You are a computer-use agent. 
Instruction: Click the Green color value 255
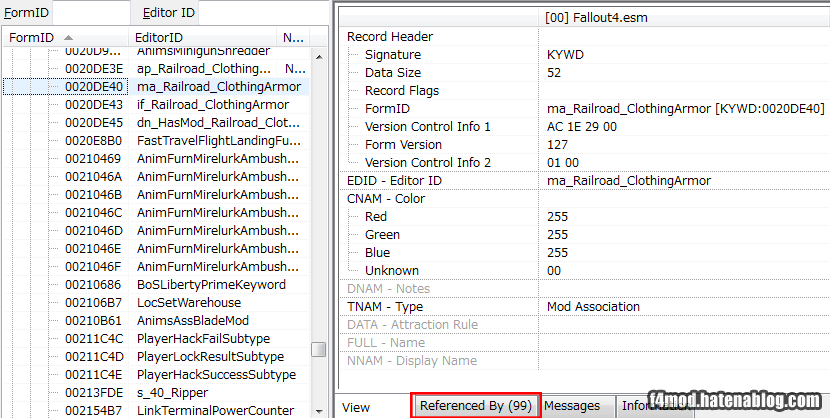[557, 234]
